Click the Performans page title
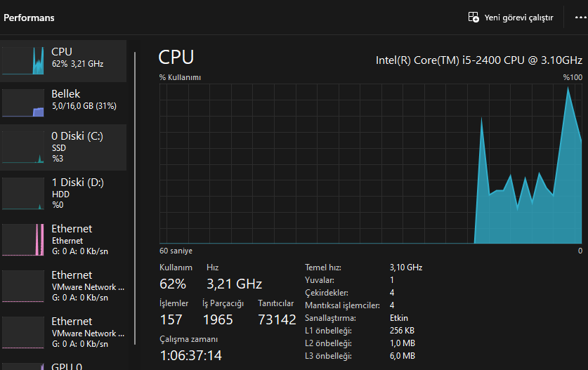Screen dimensions: 588x370 [29, 18]
